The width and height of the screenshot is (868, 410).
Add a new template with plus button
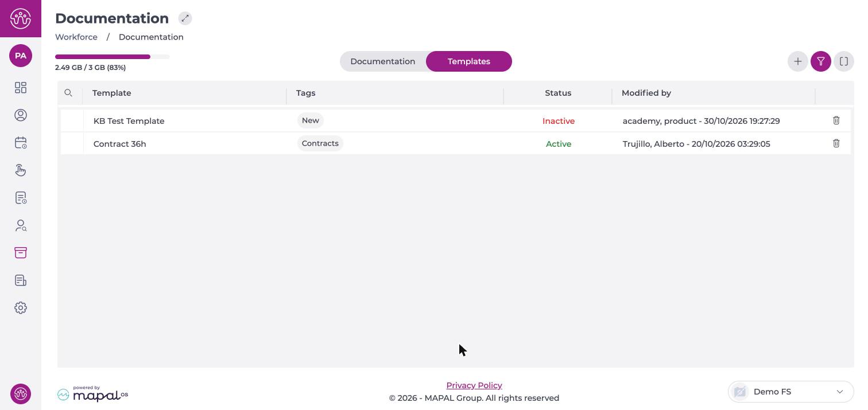(798, 61)
